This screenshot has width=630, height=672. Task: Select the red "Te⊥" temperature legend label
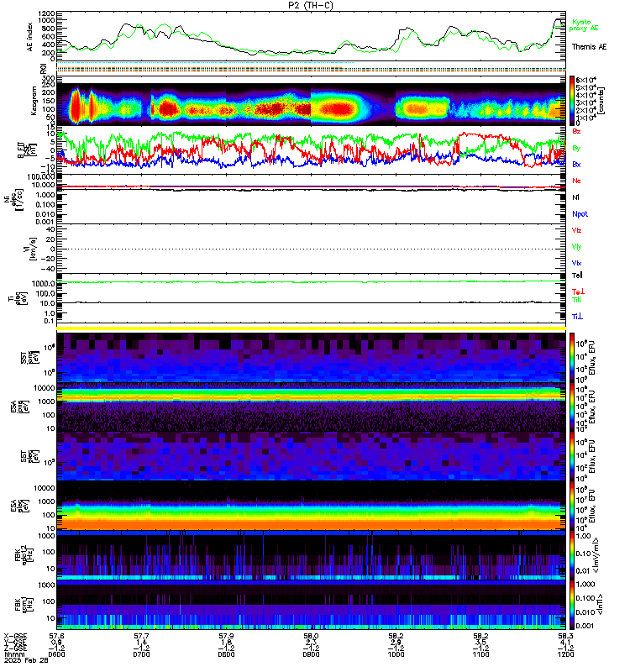(x=578, y=291)
